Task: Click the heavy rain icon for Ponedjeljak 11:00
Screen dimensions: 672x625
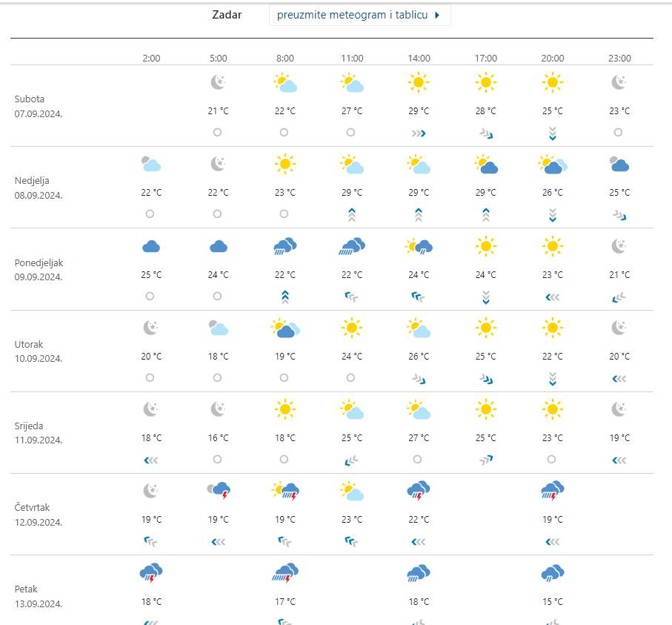Action: (352, 246)
